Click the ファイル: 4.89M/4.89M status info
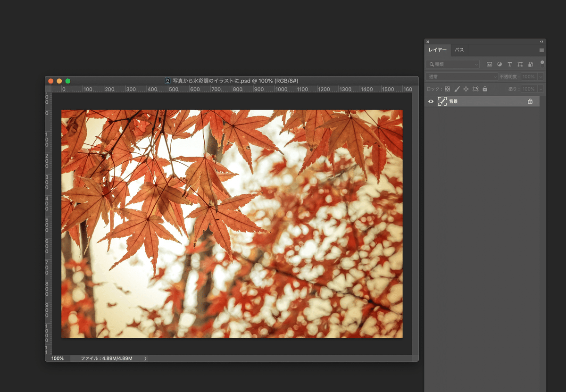The height and width of the screenshot is (392, 566). tap(107, 359)
